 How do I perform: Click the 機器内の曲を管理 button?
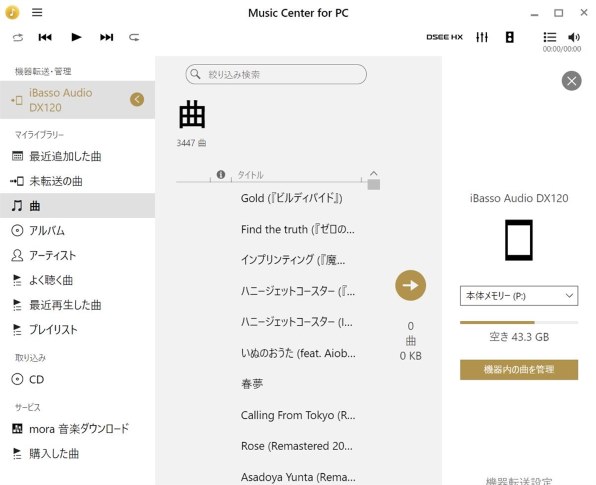[519, 369]
